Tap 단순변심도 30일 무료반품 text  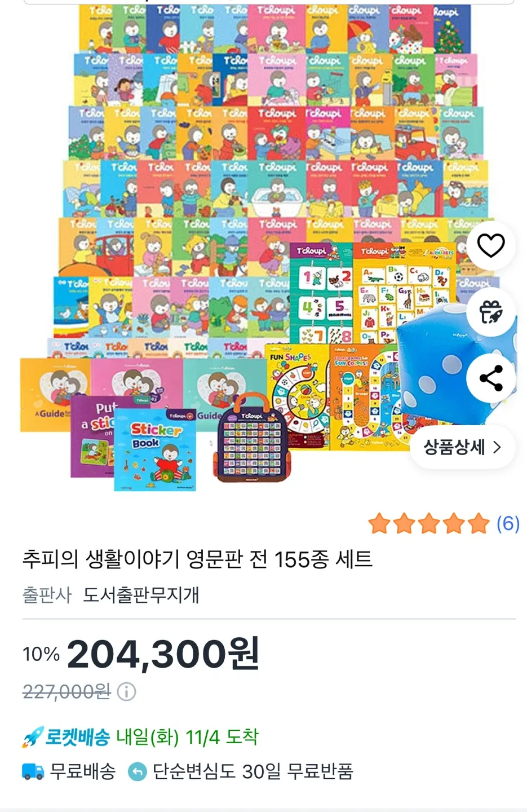point(253,771)
